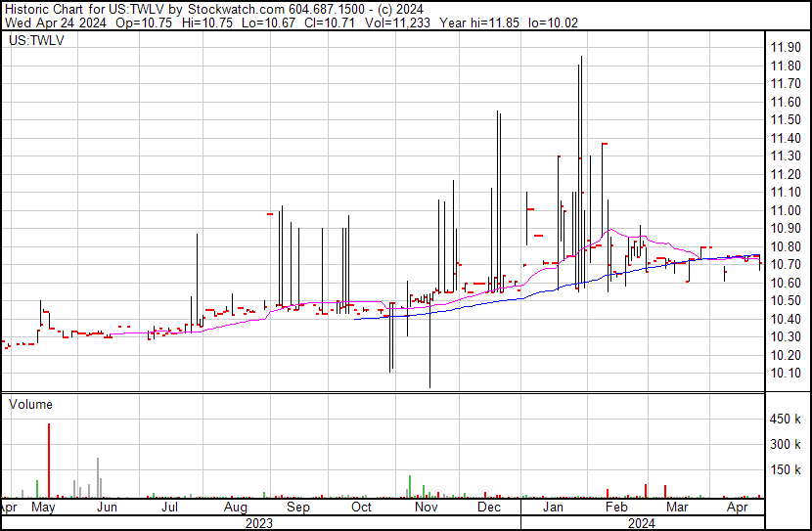Click the Volume panel label
The width and height of the screenshot is (812, 531).
coord(30,404)
